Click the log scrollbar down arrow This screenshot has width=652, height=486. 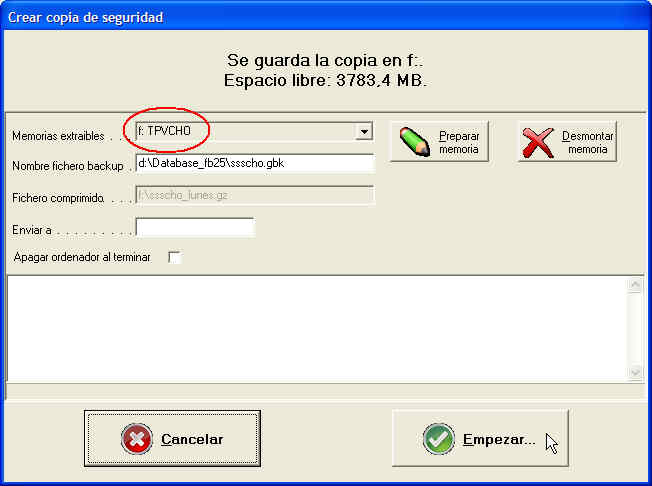635,372
